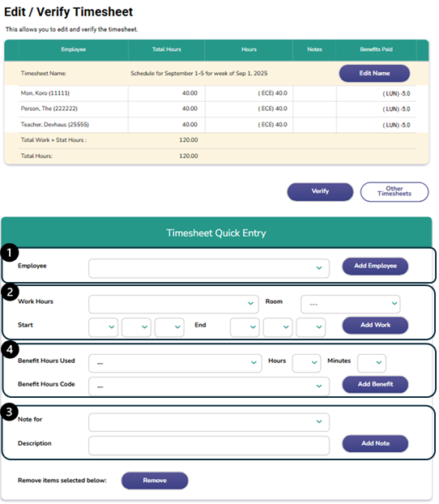Expand Benefit Hours Code dropdown

(209, 387)
